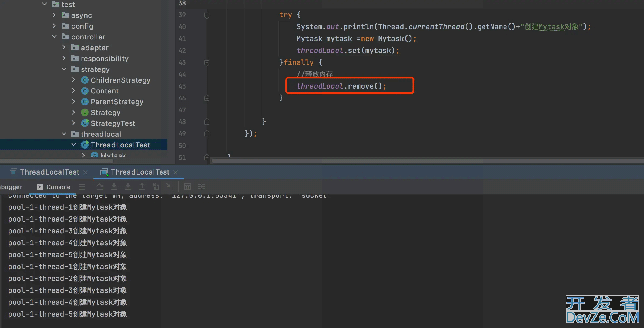644x328 pixels.
Task: Collapse the test folder
Action: pos(45,4)
